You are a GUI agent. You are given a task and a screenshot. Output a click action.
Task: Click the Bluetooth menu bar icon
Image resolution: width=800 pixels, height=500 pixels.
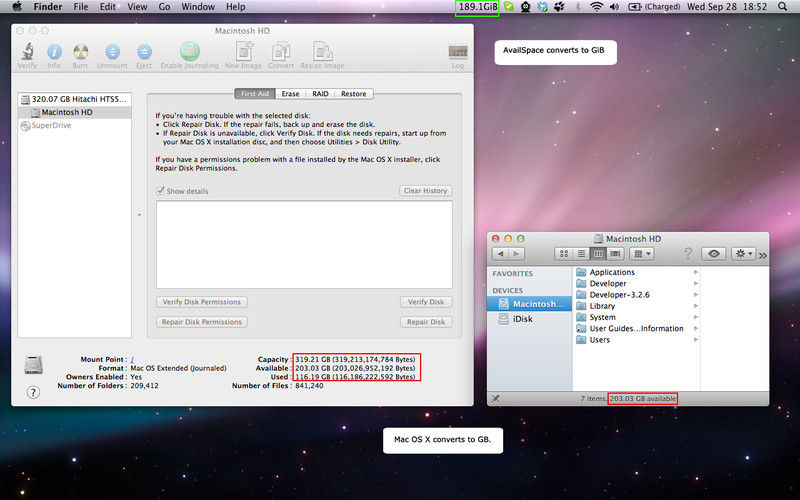(578, 7)
